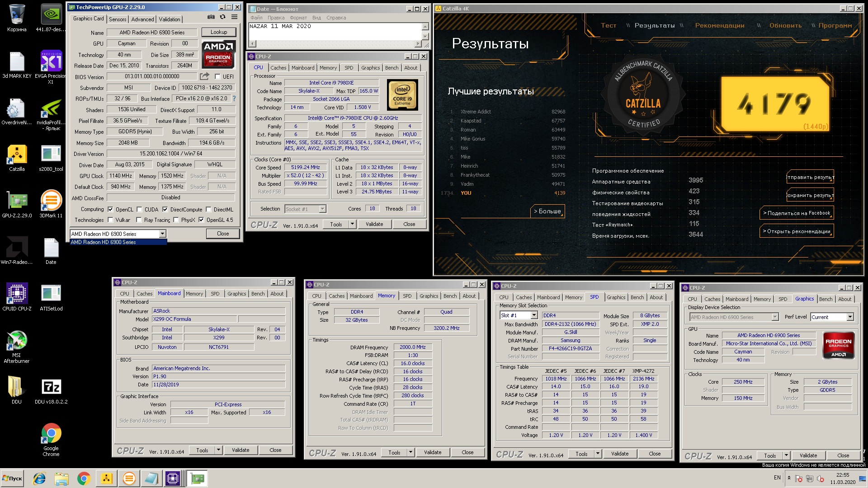
Task: Click the Notepad text area
Action: (335, 32)
